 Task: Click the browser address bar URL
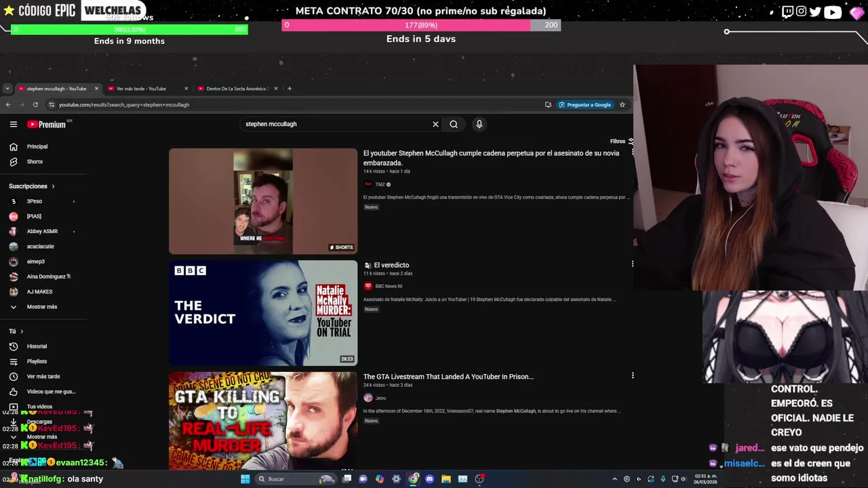click(x=124, y=105)
